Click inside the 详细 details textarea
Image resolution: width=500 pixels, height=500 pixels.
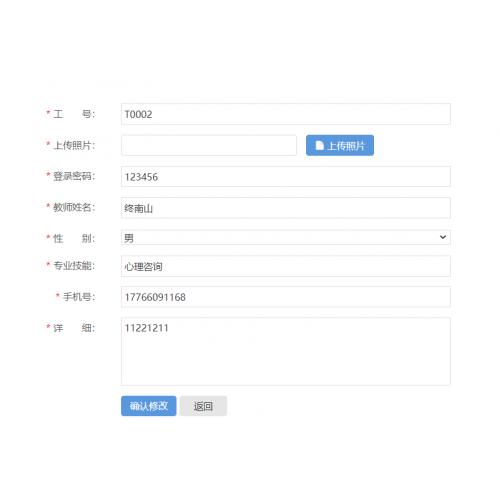(286, 352)
